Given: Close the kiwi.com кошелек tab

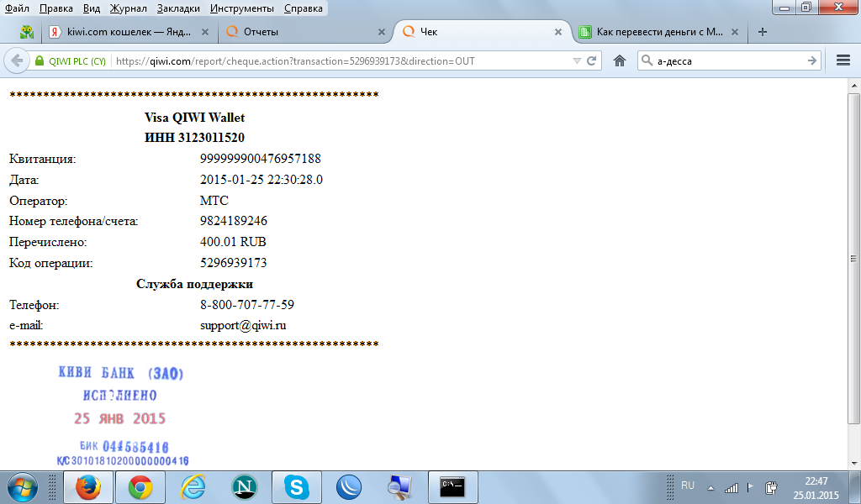Looking at the screenshot, I should tap(205, 32).
